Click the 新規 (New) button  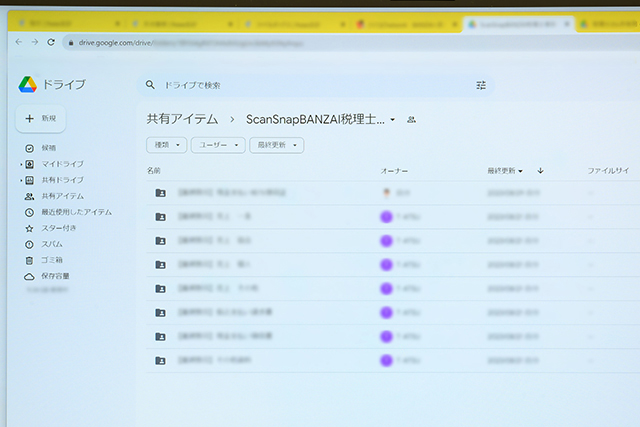pyautogui.click(x=41, y=118)
